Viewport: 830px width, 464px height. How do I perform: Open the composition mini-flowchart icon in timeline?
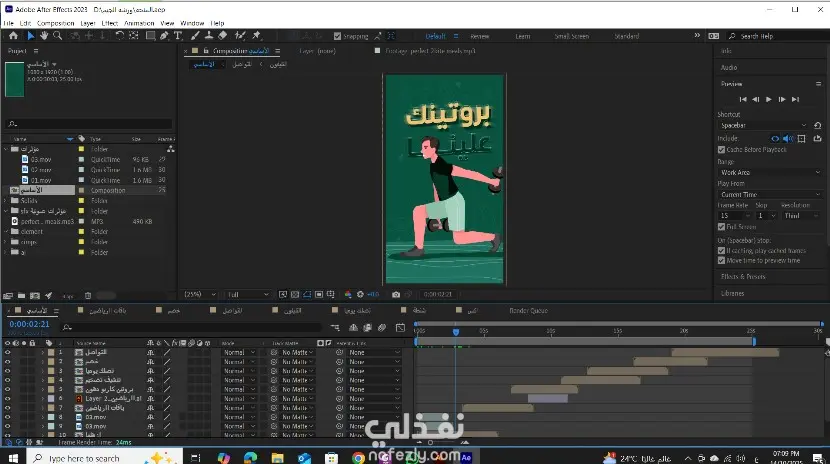tap(336, 328)
